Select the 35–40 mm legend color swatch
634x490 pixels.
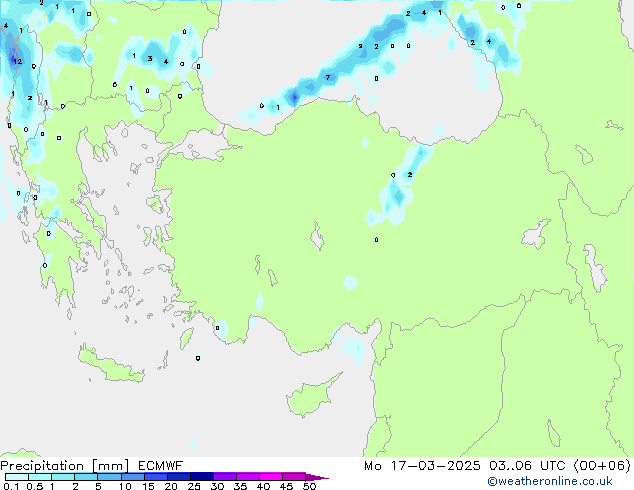(x=247, y=477)
